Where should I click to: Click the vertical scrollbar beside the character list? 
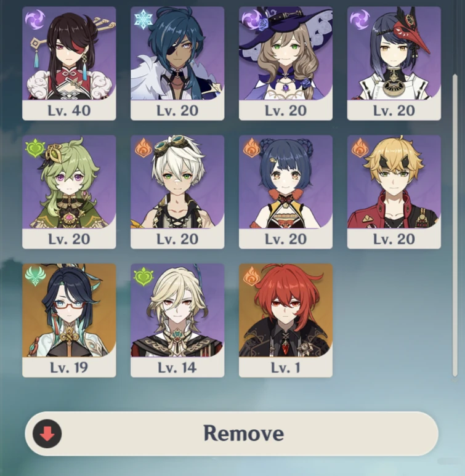(x=455, y=225)
